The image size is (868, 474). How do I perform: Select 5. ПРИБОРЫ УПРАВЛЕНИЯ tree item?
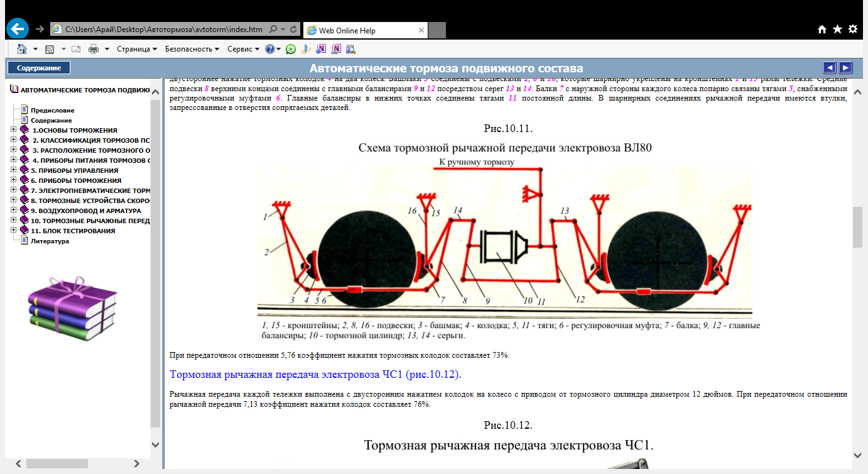[75, 170]
